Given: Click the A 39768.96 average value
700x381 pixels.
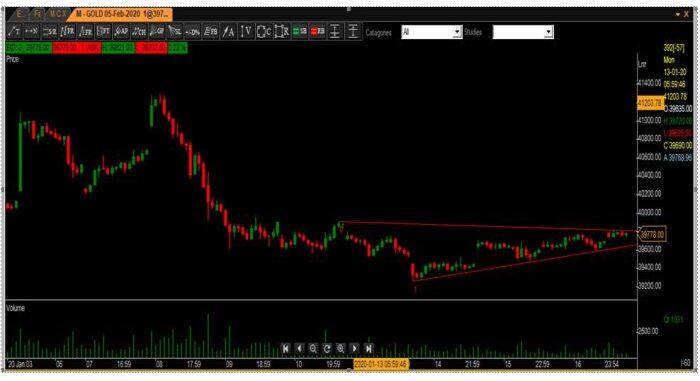Looking at the screenshot, I should (677, 158).
